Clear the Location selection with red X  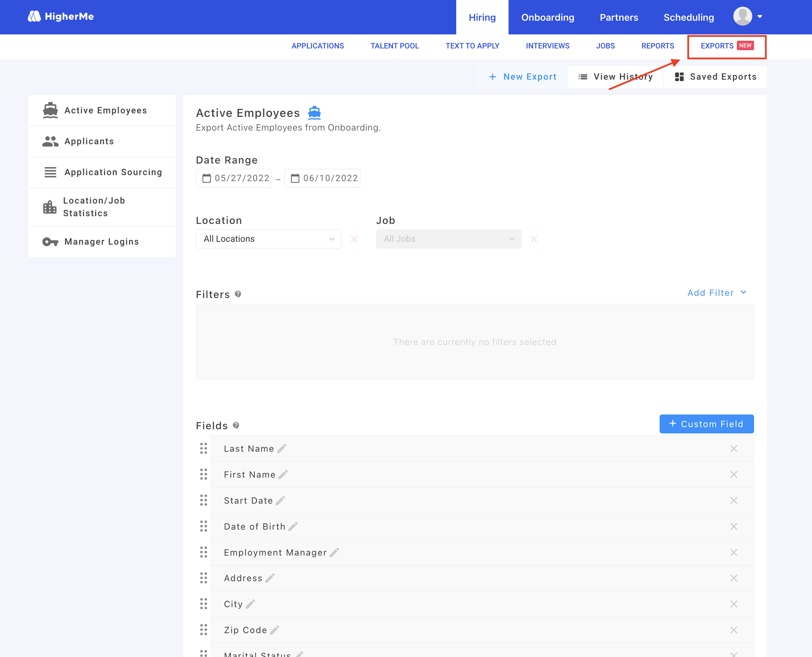coord(354,239)
